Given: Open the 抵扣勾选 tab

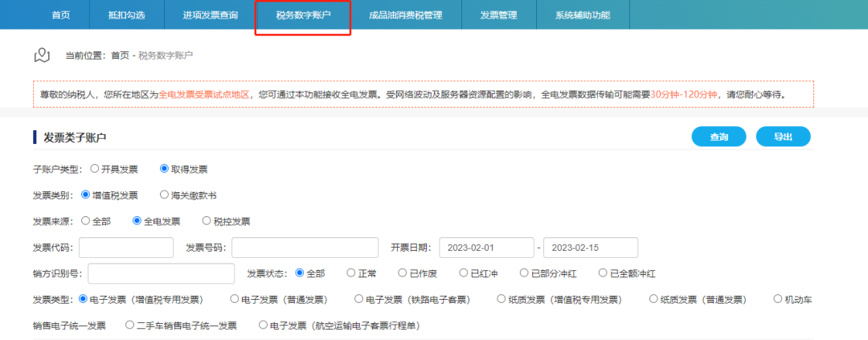Looking at the screenshot, I should (127, 15).
